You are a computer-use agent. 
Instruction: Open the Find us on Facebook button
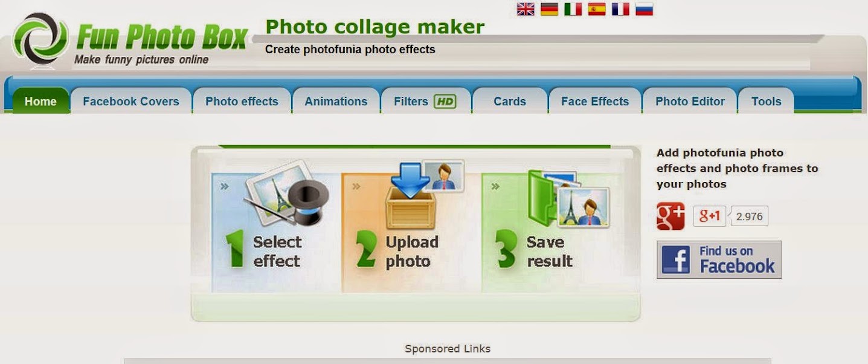(x=719, y=259)
